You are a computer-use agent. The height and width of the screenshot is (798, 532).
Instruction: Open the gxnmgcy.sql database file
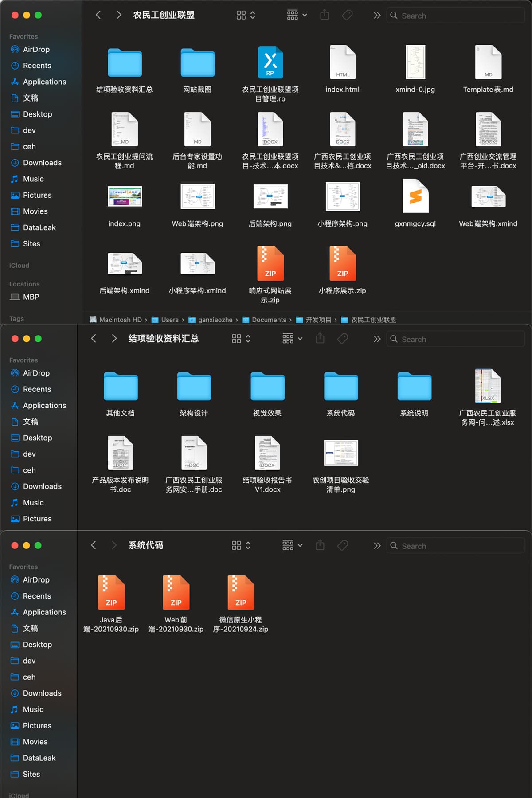point(415,196)
